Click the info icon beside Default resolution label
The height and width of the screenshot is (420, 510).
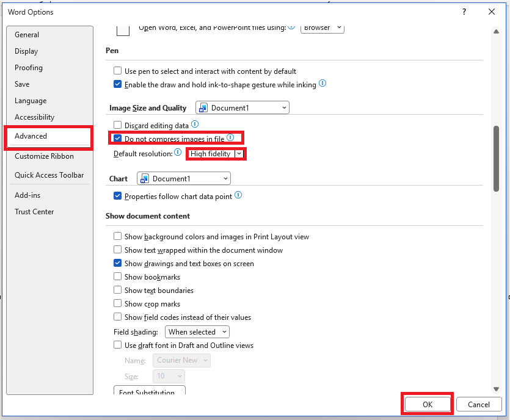click(x=178, y=152)
